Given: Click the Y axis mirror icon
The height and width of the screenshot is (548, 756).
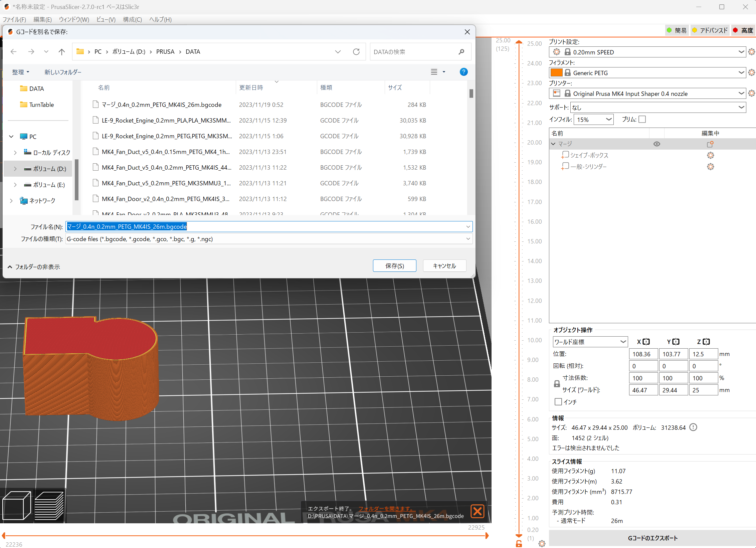Looking at the screenshot, I should tap(676, 342).
